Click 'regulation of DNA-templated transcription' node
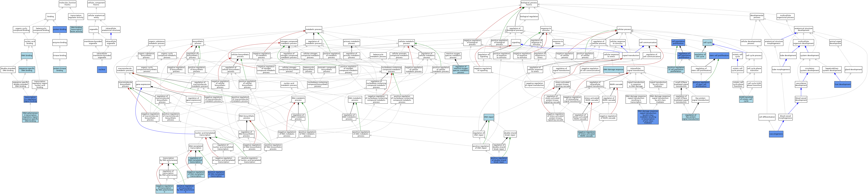 (x=195, y=160)
